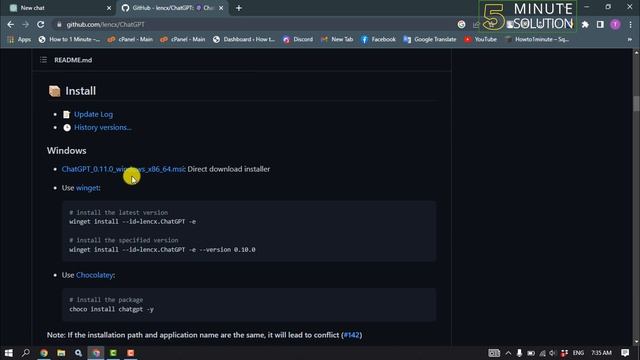Click the browser forward arrow
This screenshot has width=640, height=360.
[x=25, y=24]
